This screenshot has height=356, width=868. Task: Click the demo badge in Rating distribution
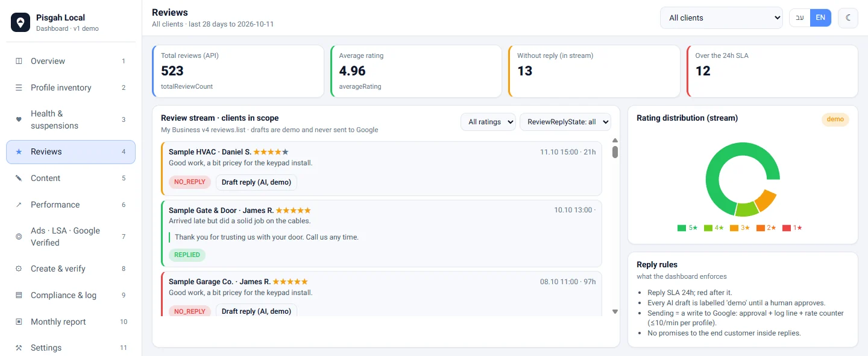[x=835, y=119]
